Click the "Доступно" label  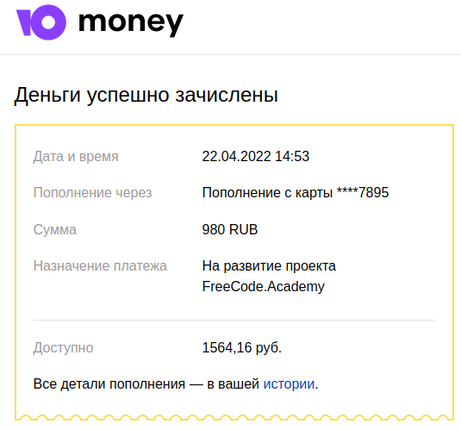[x=63, y=348]
